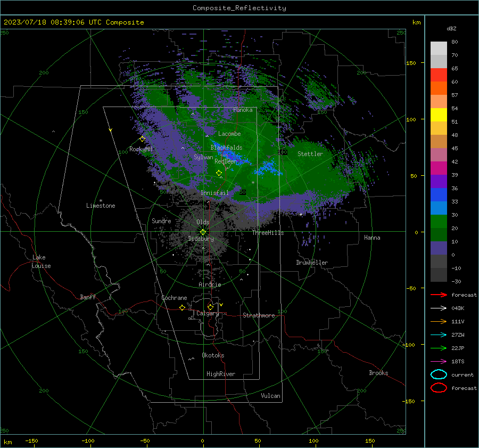The image size is (479, 448).
Task: Click the current legend label
Action: pyautogui.click(x=463, y=374)
